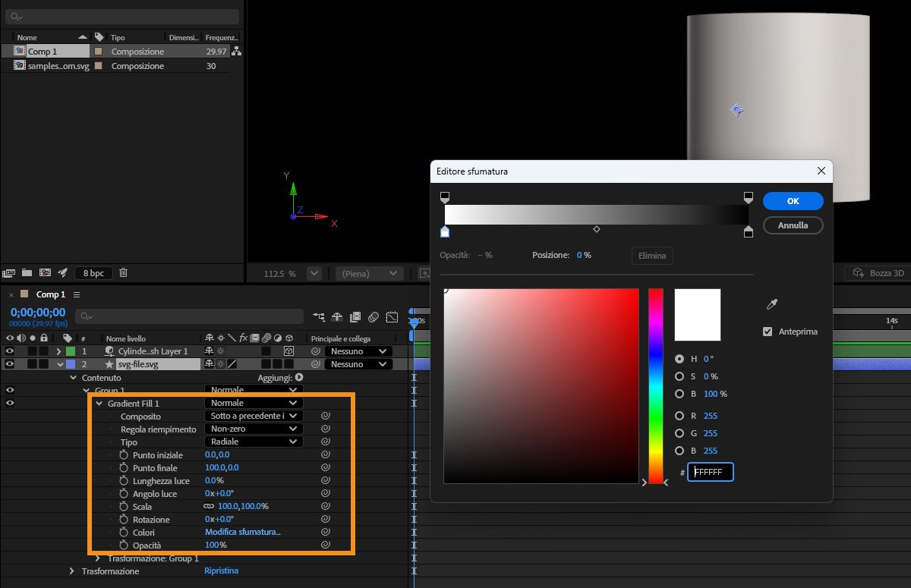
Task: Click the new composition icon
Action: [x=45, y=272]
